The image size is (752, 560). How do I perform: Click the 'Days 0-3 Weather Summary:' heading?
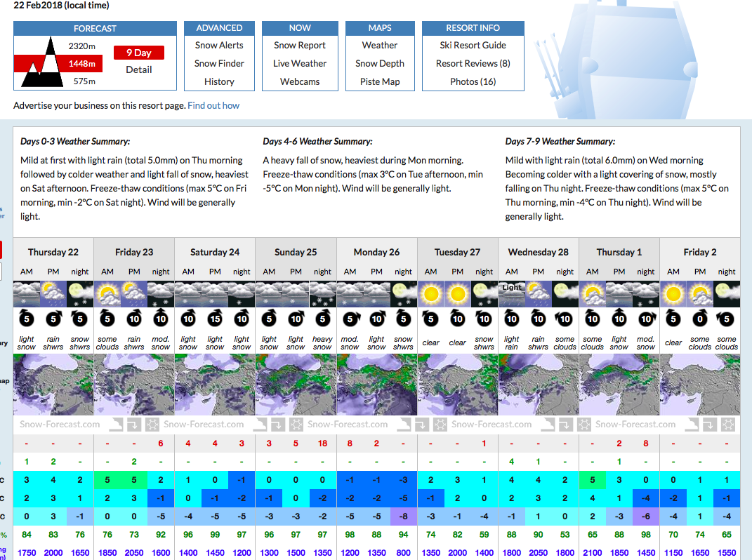75,142
